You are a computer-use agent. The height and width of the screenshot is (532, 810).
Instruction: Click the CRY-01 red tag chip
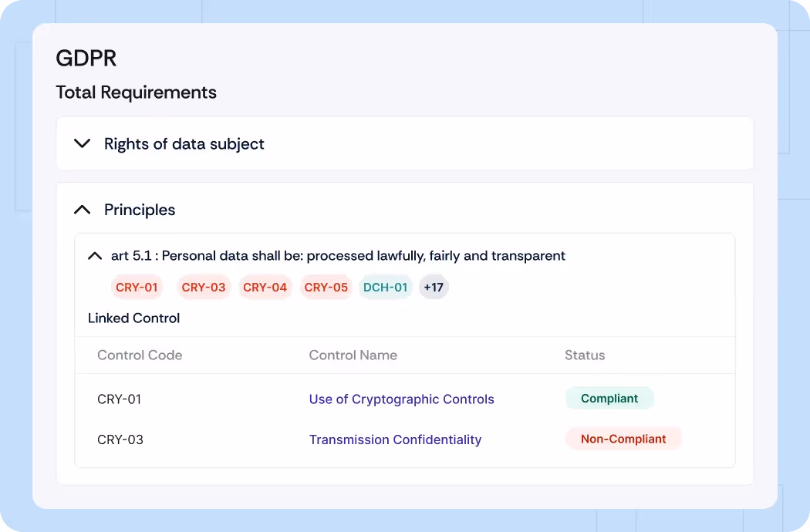click(x=137, y=288)
